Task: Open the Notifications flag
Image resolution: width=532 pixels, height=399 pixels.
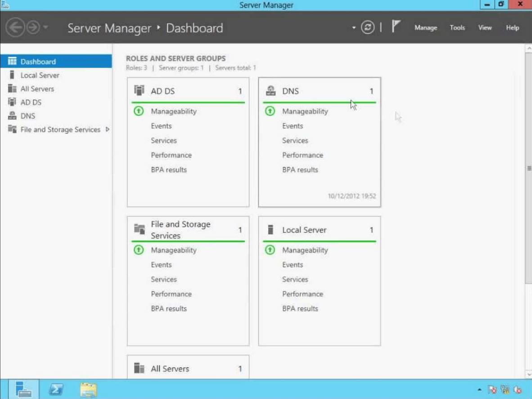Action: click(396, 27)
